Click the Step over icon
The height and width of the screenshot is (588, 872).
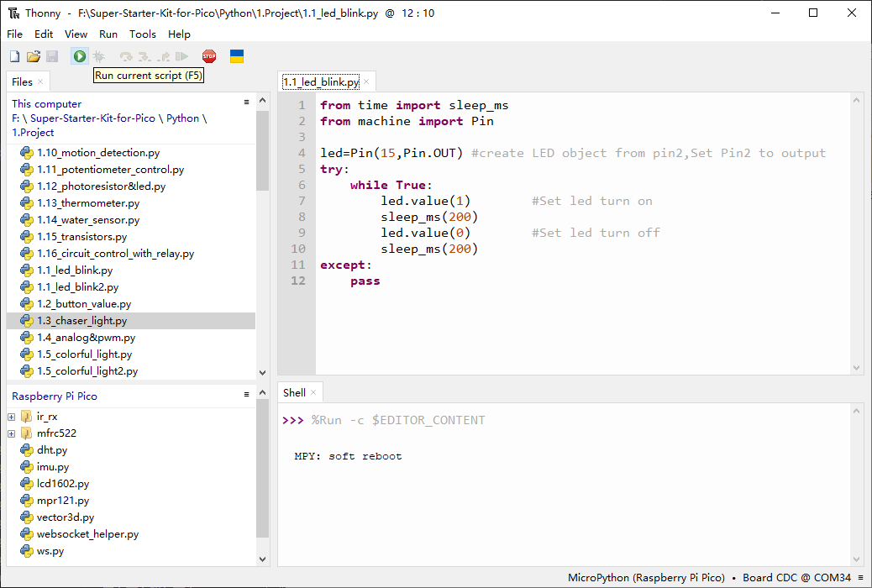(x=126, y=56)
